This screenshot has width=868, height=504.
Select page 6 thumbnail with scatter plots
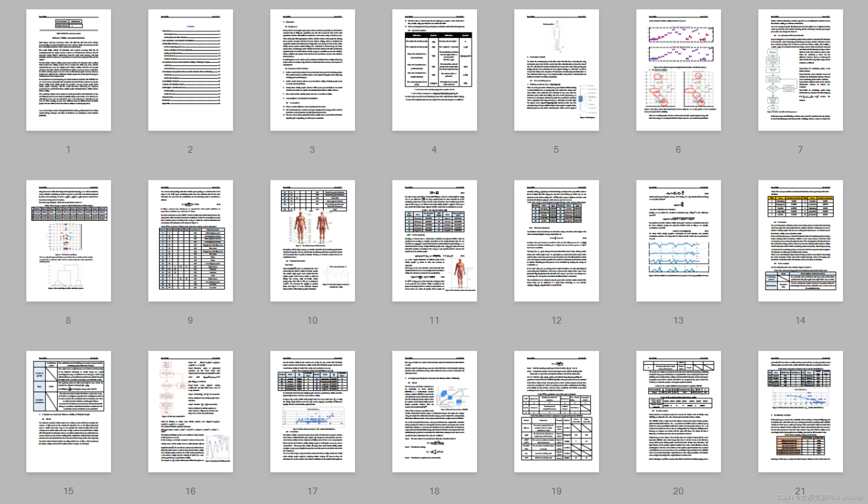coord(678,70)
